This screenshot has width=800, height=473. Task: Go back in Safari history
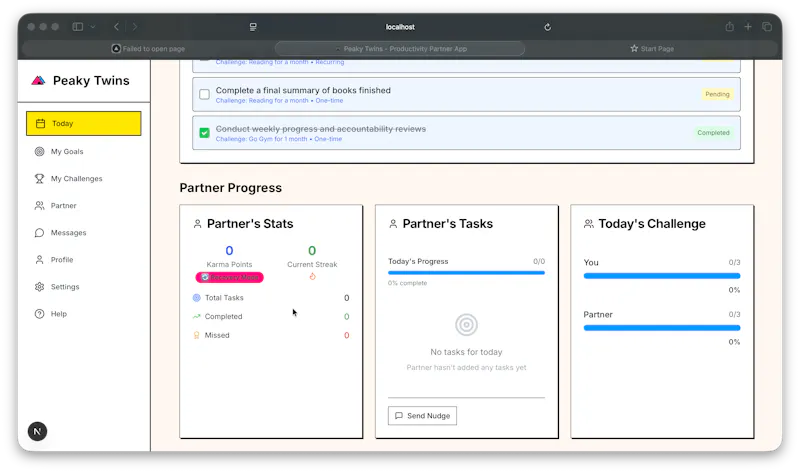click(116, 27)
